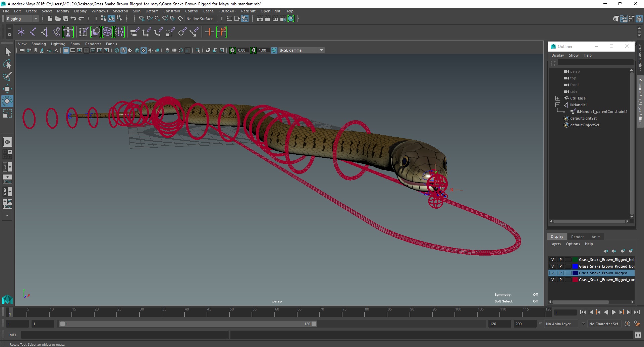Activate the Paint Selection tool
The width and height of the screenshot is (644, 347).
point(7,76)
